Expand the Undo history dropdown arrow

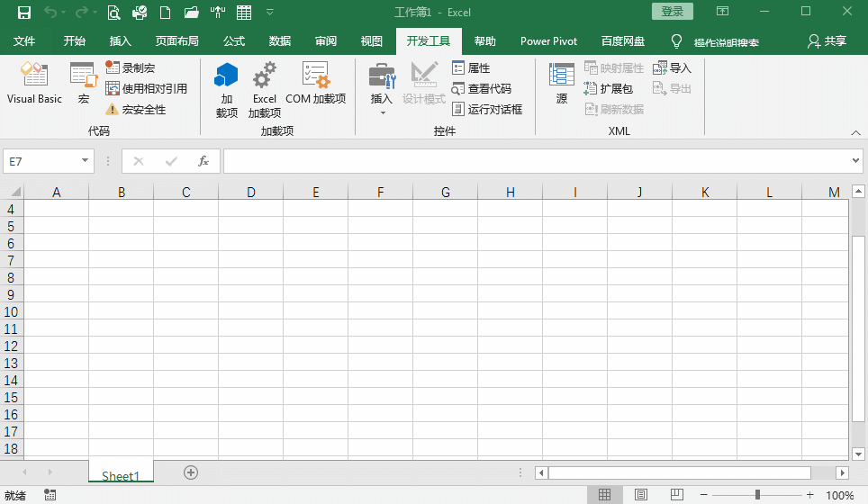[64, 13]
